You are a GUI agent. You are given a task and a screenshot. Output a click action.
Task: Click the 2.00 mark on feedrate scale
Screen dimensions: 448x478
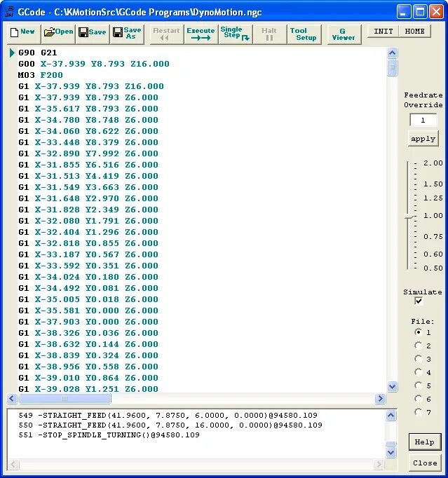433,163
